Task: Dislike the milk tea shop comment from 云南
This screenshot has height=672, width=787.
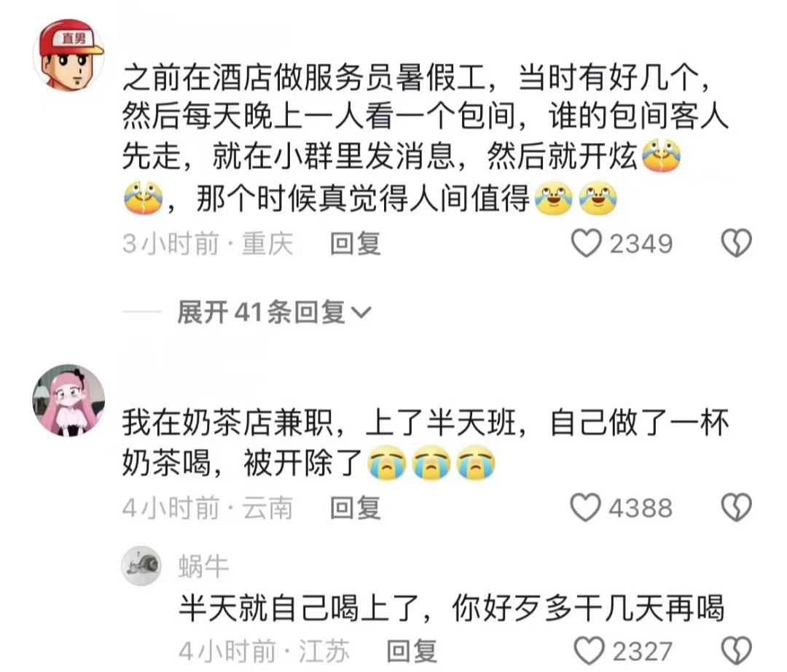Action: (736, 507)
